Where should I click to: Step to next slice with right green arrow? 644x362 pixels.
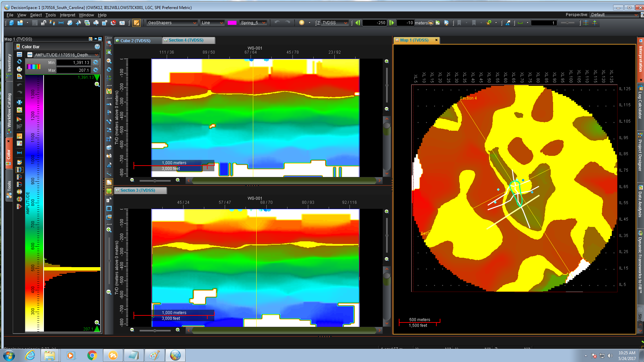[x=391, y=23]
